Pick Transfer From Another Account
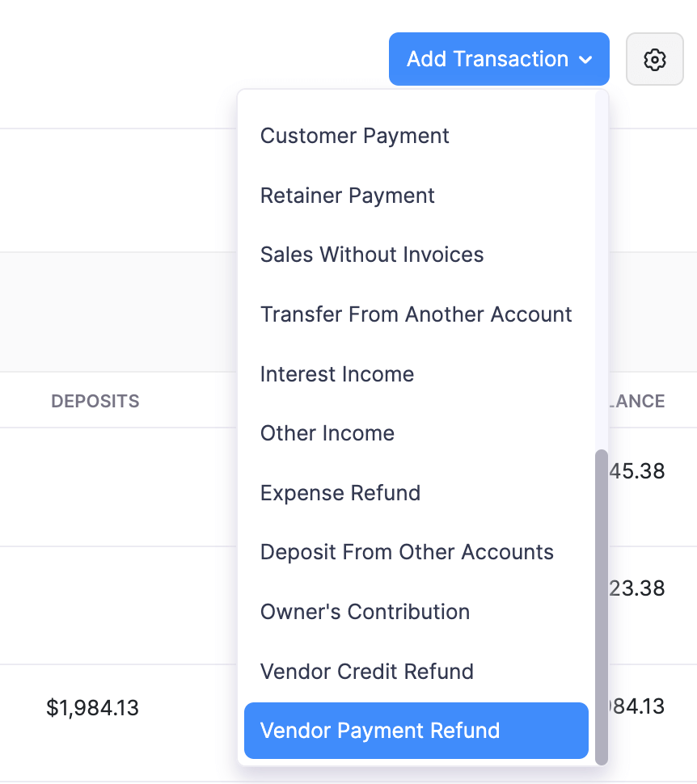697x784 pixels. [416, 314]
